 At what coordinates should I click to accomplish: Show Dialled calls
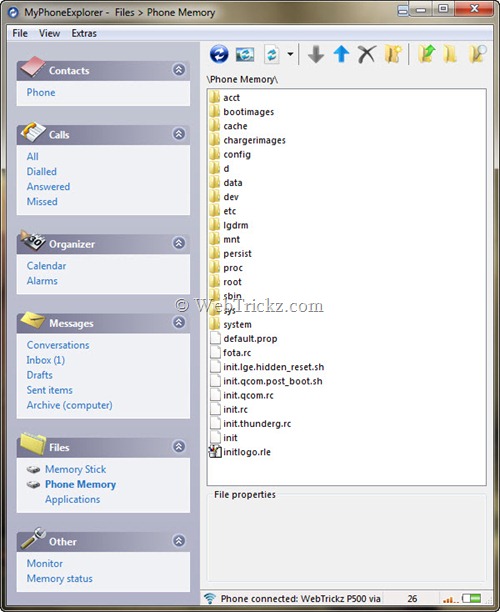(42, 172)
